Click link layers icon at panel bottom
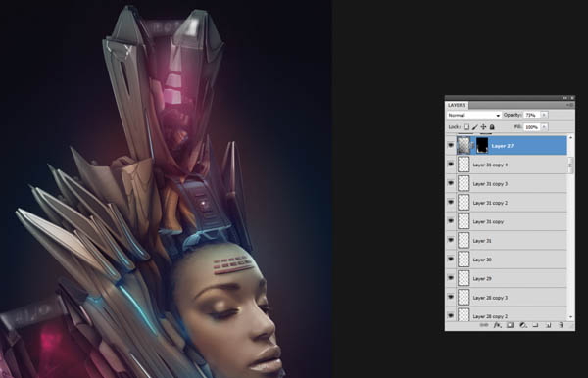 coord(484,325)
